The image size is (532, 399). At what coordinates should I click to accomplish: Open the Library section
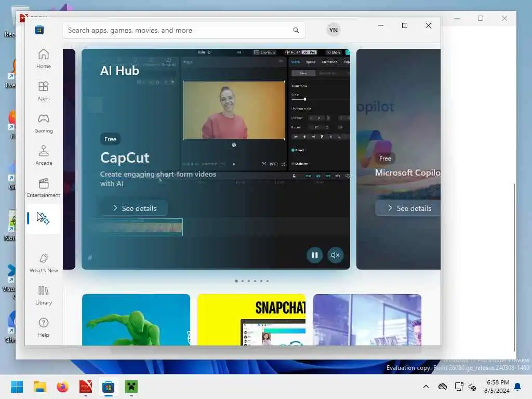coord(44,296)
